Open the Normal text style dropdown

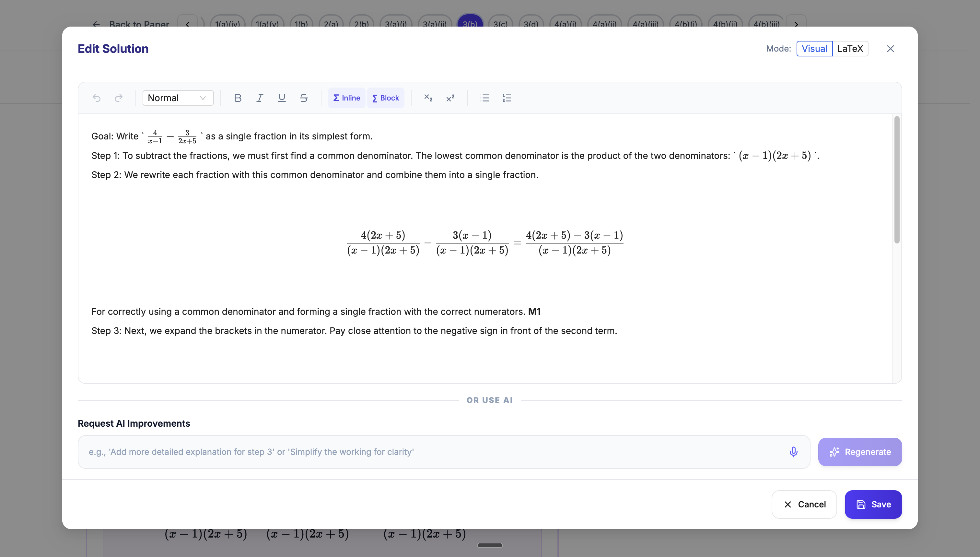click(177, 98)
